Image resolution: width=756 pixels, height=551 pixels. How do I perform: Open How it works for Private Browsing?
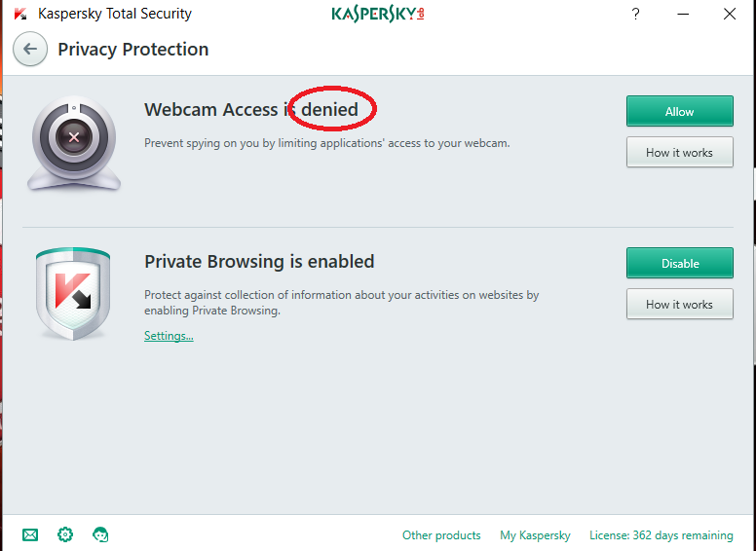pos(679,305)
